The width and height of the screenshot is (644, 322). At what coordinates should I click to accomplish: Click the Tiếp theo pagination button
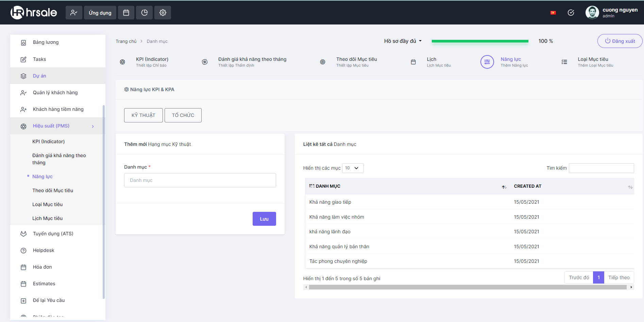[x=619, y=277]
